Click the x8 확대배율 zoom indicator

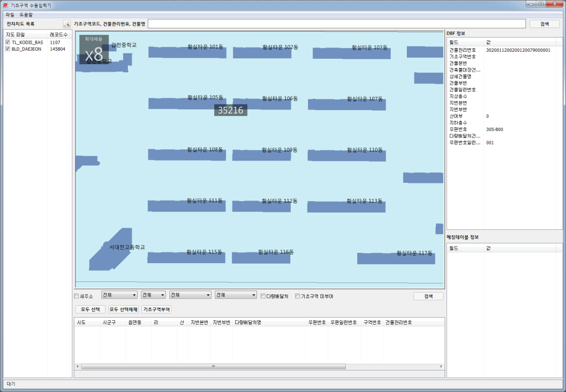pyautogui.click(x=94, y=50)
